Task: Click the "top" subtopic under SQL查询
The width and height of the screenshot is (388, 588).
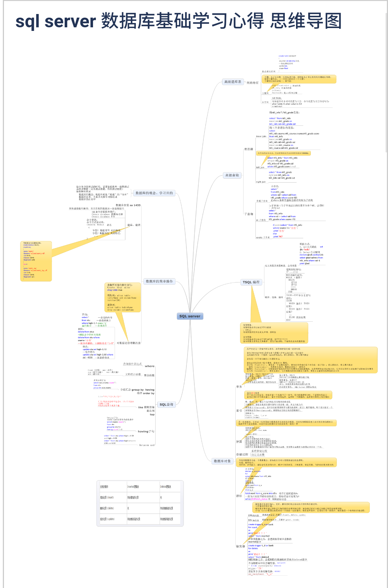Action: click(152, 414)
